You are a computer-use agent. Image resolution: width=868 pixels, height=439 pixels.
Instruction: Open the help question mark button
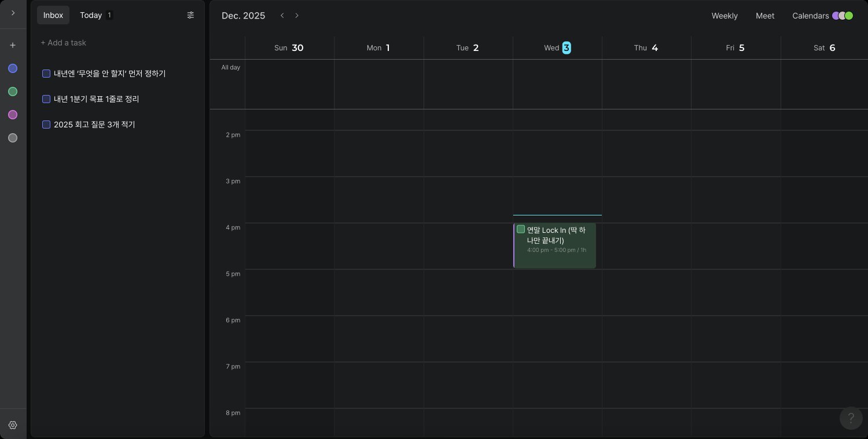pos(851,418)
